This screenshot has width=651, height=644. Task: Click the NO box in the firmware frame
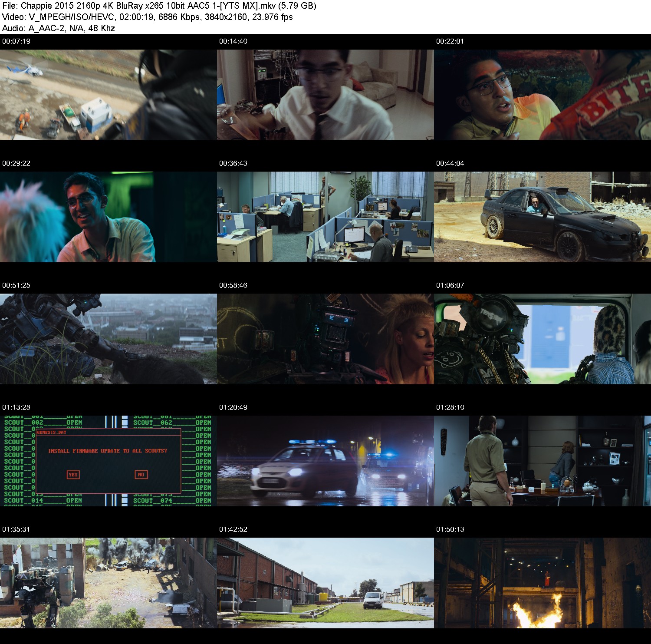tap(141, 475)
